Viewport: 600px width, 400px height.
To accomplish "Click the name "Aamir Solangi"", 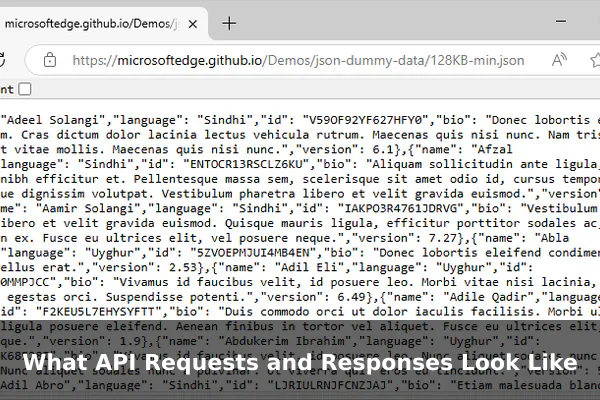I will [x=88, y=208].
